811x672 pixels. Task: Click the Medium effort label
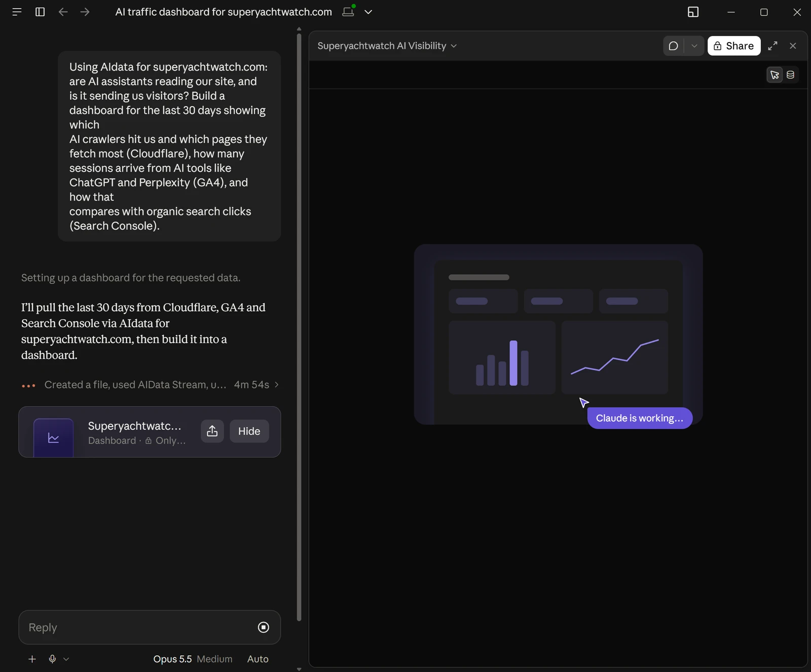pyautogui.click(x=214, y=659)
